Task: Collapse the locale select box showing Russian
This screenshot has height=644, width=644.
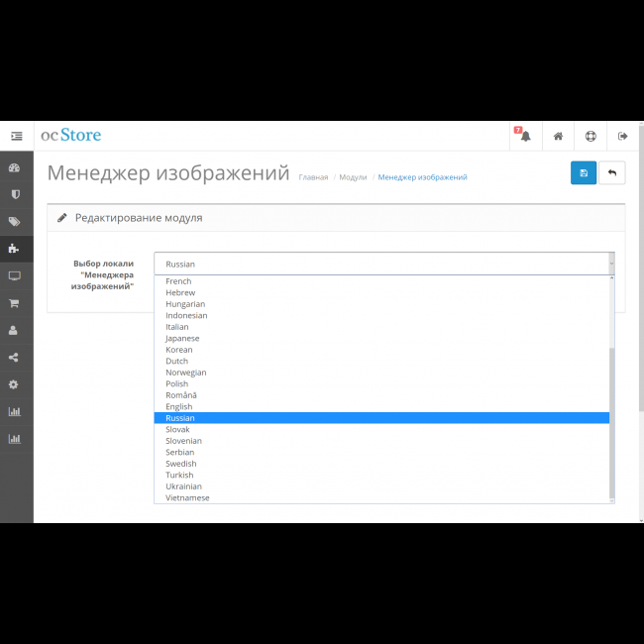Action: (383, 264)
